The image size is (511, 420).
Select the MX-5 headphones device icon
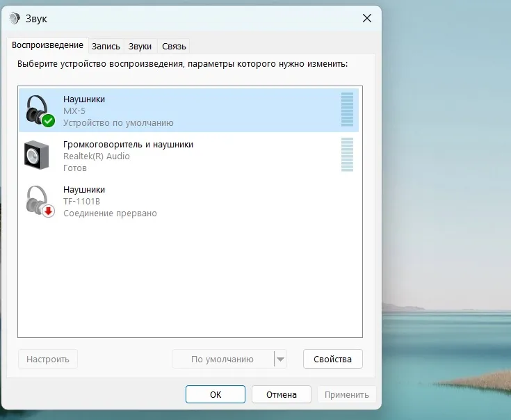pyautogui.click(x=40, y=111)
